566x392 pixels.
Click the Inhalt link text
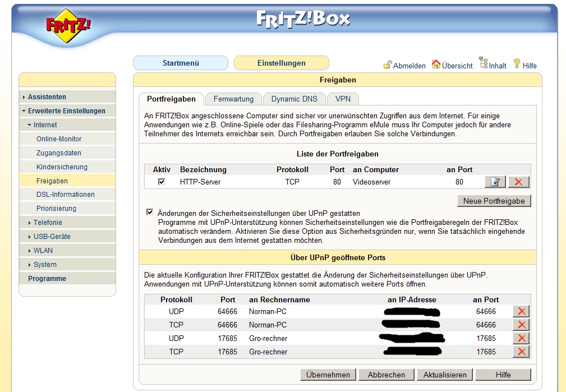498,66
